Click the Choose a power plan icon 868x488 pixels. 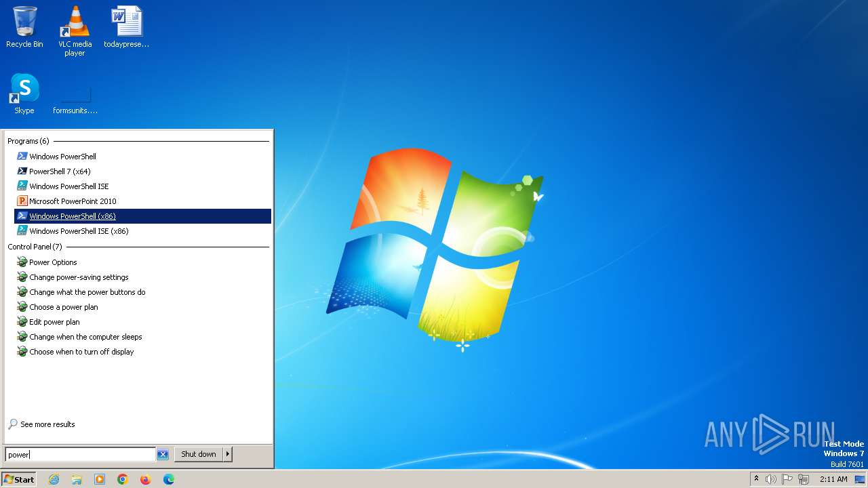click(x=22, y=307)
